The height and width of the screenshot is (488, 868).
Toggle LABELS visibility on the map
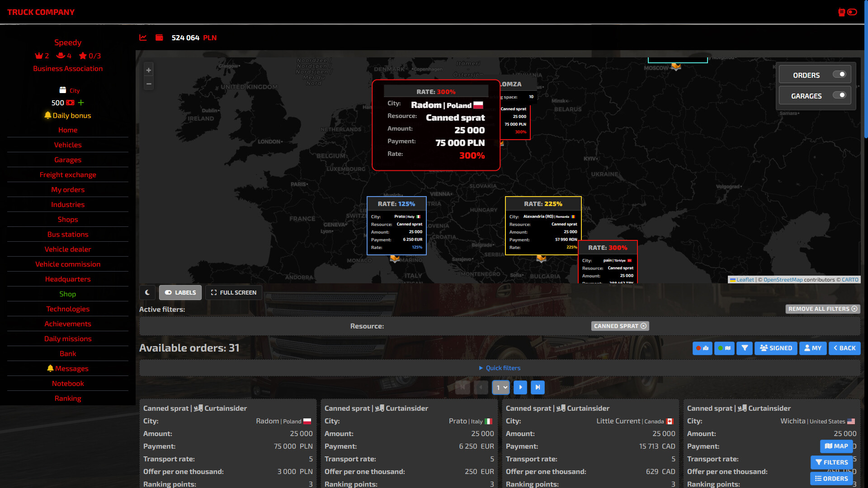(180, 292)
